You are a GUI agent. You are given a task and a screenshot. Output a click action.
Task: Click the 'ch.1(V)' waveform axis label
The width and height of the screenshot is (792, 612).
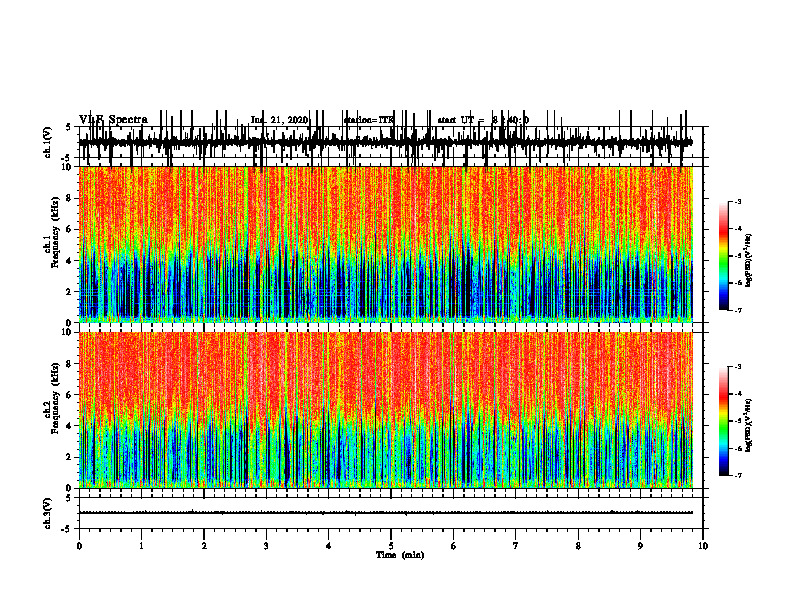47,142
